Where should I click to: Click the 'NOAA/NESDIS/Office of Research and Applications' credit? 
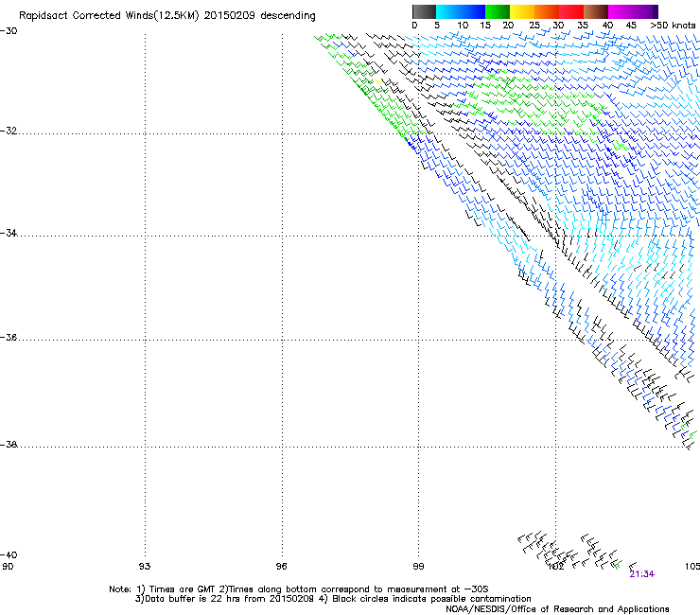pos(557,609)
